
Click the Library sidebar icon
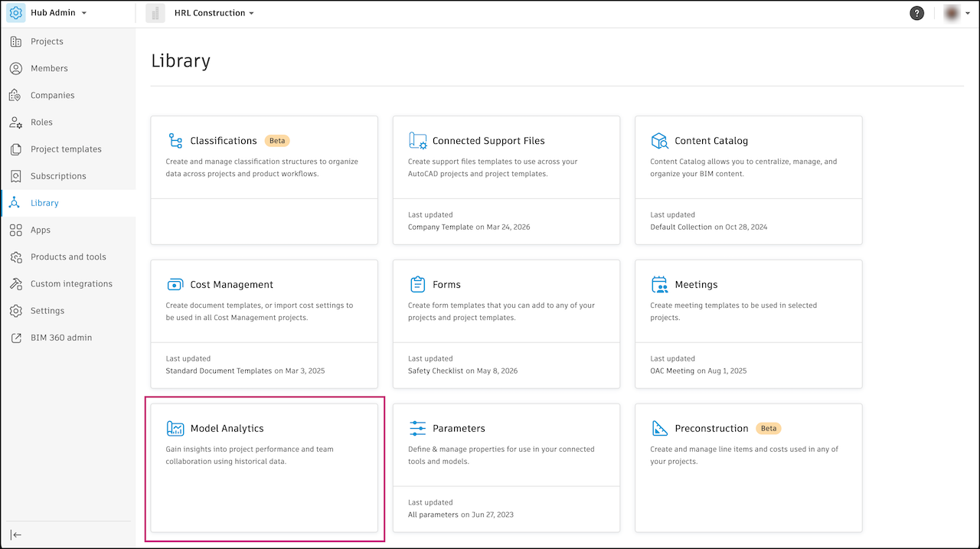tap(16, 203)
